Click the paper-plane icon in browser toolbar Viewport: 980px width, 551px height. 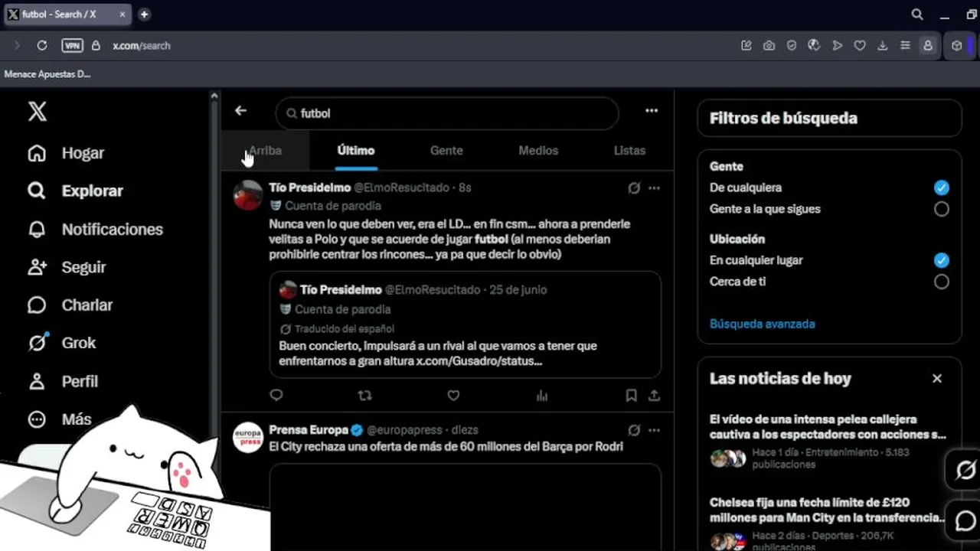[837, 46]
